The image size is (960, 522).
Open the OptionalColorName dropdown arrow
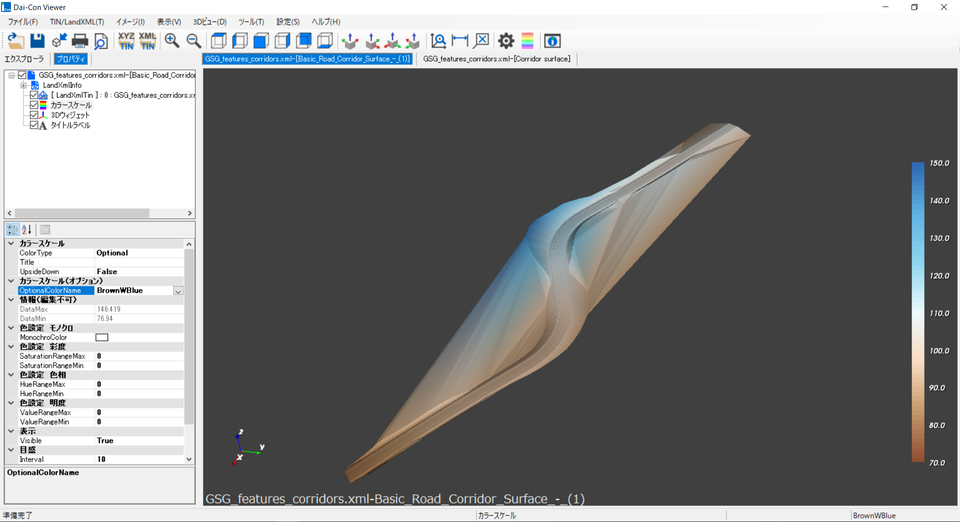178,291
